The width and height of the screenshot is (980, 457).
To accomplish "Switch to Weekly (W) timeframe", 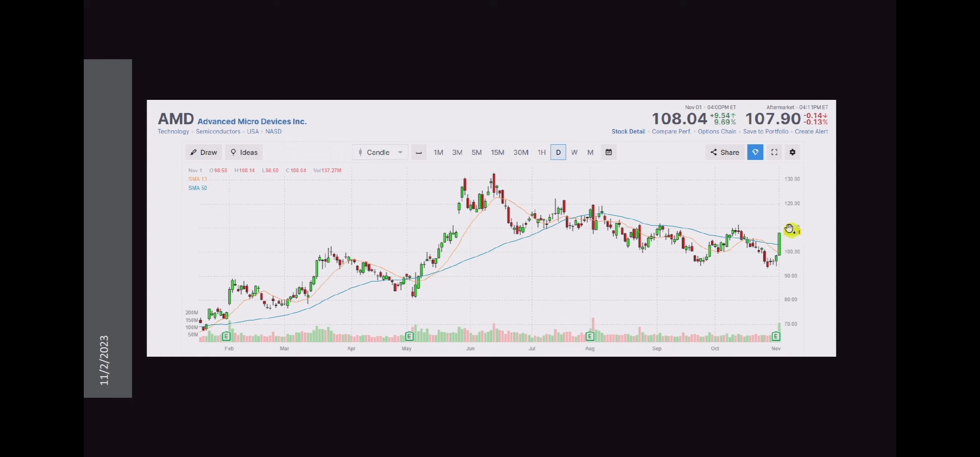I will click(574, 152).
